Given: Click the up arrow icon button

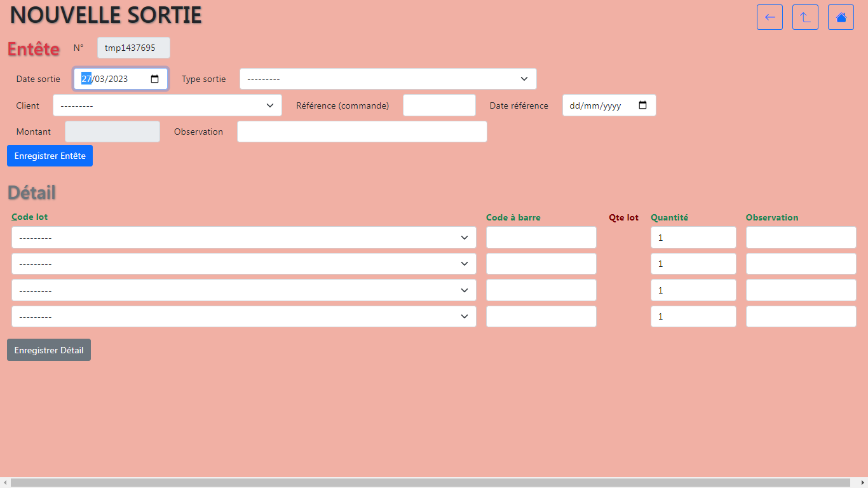Looking at the screenshot, I should tap(805, 17).
